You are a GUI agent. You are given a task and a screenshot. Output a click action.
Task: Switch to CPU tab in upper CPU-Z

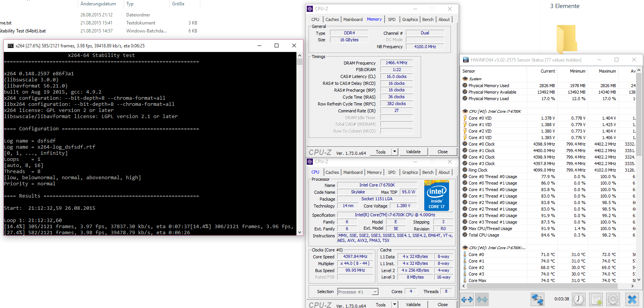click(x=315, y=19)
